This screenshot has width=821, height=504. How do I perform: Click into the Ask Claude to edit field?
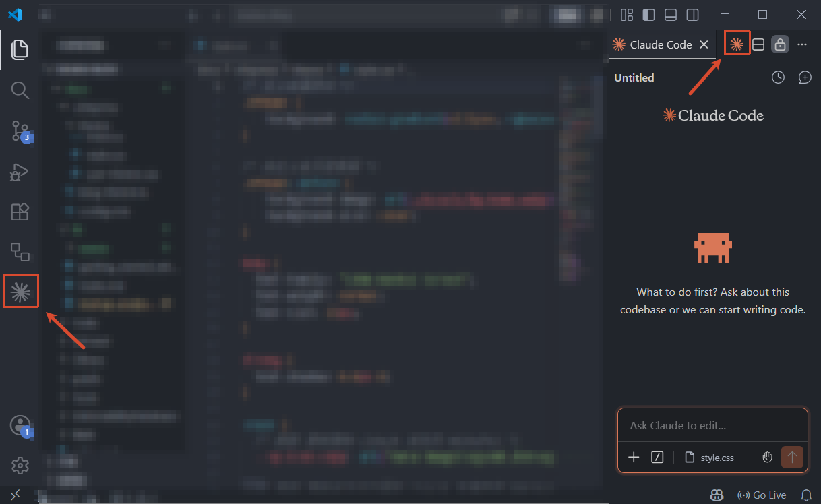pyautogui.click(x=712, y=426)
